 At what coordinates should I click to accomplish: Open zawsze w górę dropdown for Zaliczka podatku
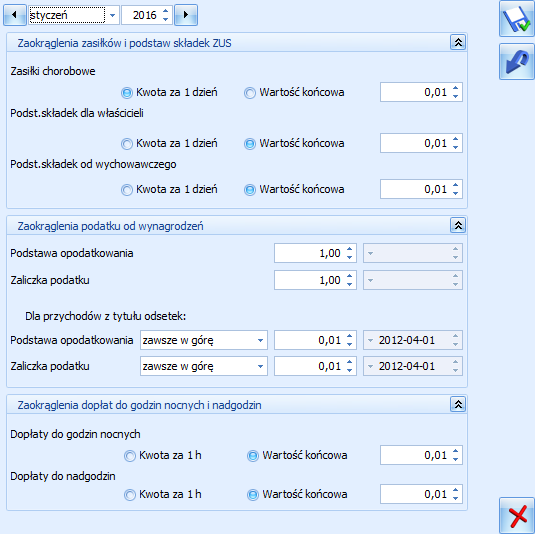pyautogui.click(x=260, y=366)
